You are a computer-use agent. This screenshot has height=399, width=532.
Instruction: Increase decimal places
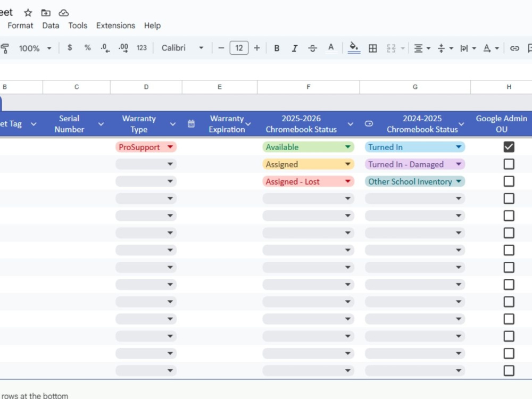(123, 48)
